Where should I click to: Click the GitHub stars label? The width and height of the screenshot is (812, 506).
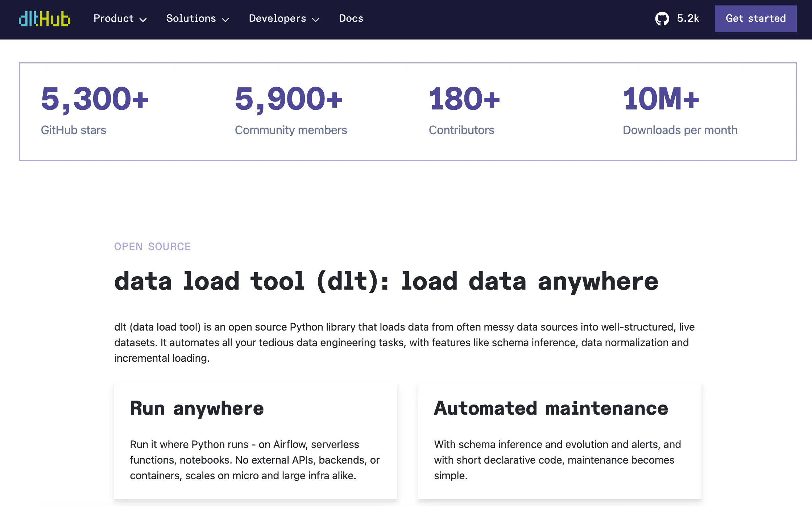click(x=74, y=130)
